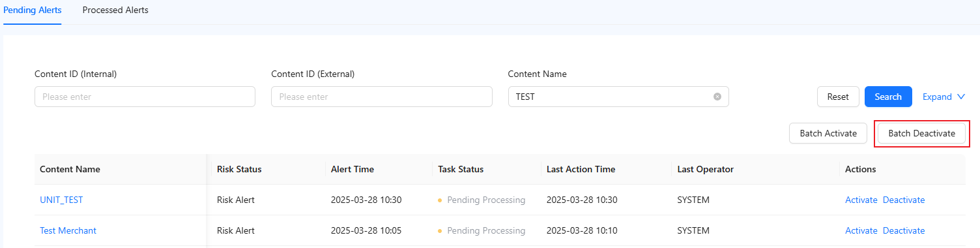Click the Task Status column header
This screenshot has width=980, height=248.
tap(461, 169)
